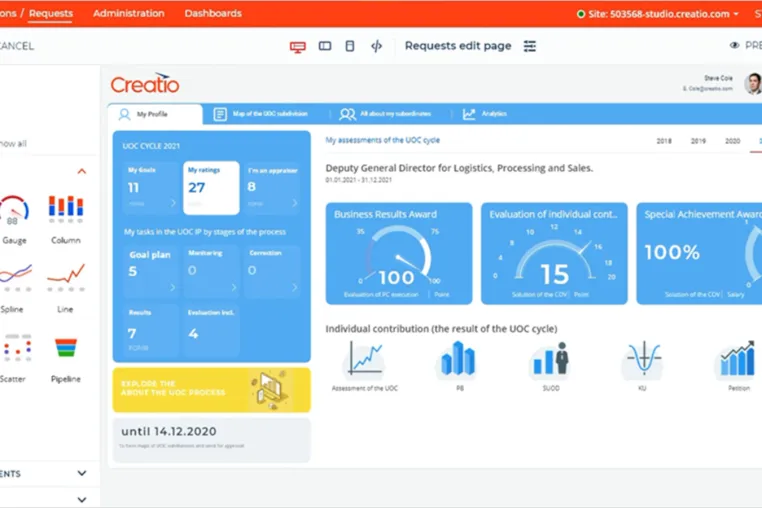Image resolution: width=762 pixels, height=508 pixels.
Task: Open the Correction tile
Action: pos(272,271)
